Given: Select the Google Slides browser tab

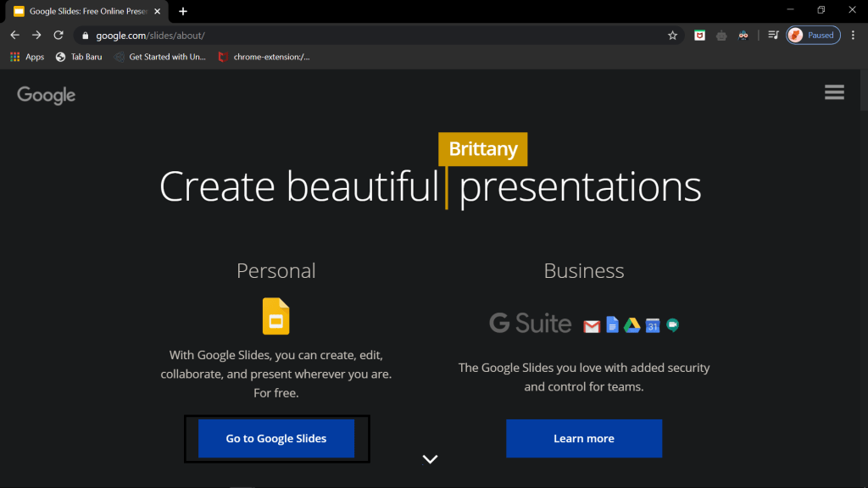Looking at the screenshot, I should (x=85, y=11).
